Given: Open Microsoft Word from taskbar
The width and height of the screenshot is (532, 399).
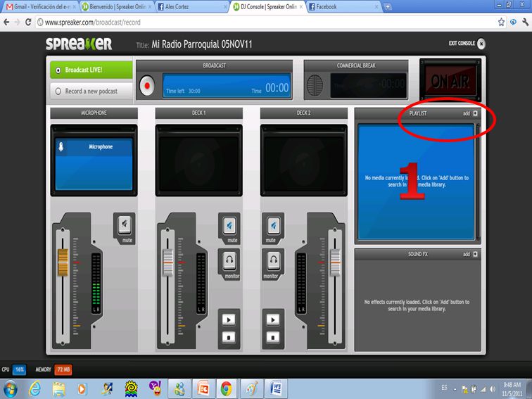Looking at the screenshot, I should coord(276,389).
